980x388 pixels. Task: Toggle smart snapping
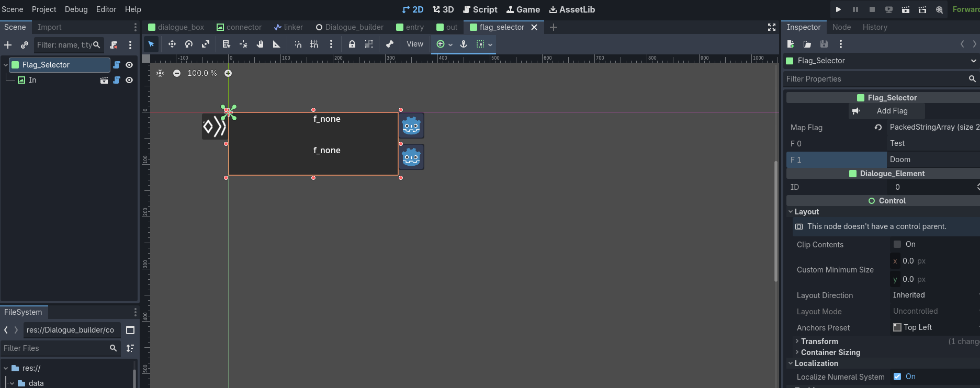click(298, 44)
